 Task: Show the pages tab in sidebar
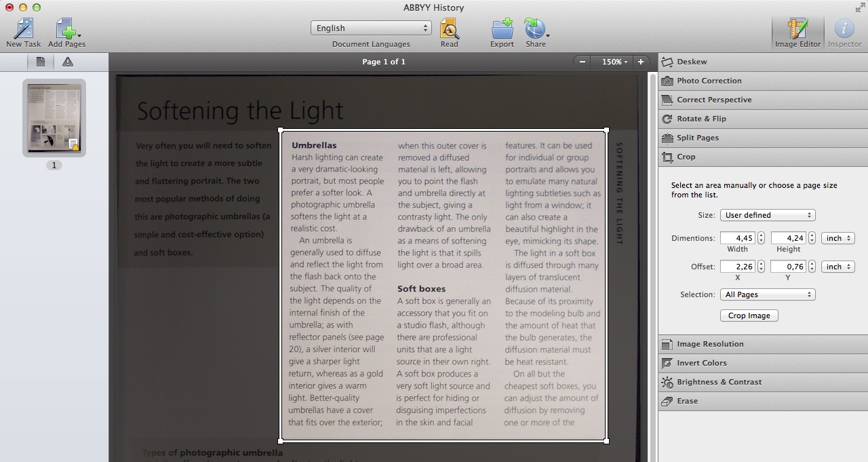point(41,62)
